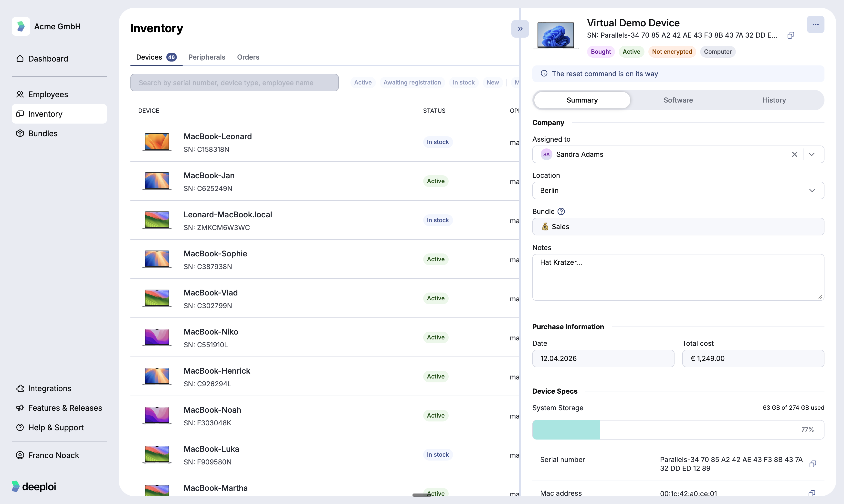The width and height of the screenshot is (844, 504).
Task: Remove Sandra Adams as assignee
Action: coord(795,154)
